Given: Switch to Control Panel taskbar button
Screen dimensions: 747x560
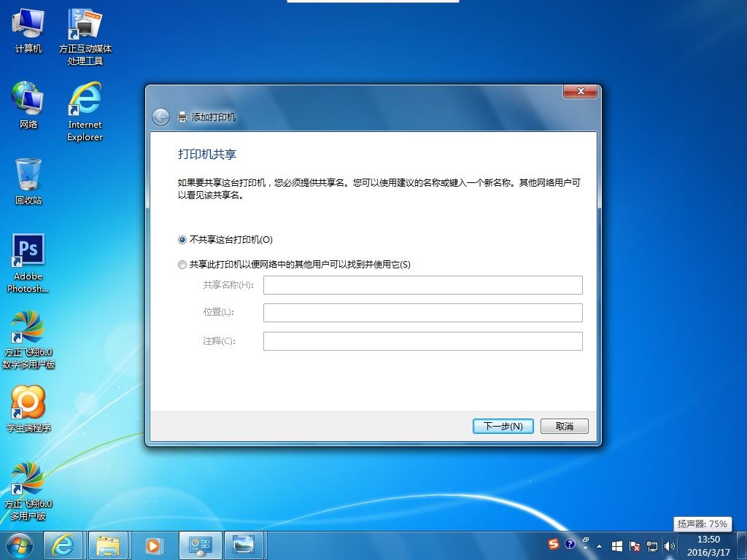Looking at the screenshot, I should 200,545.
